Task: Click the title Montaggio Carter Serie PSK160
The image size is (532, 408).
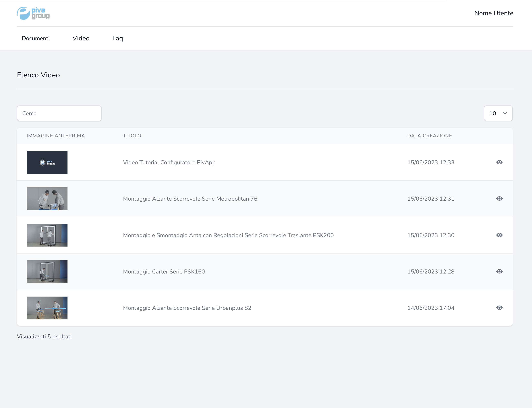Action: pyautogui.click(x=164, y=271)
